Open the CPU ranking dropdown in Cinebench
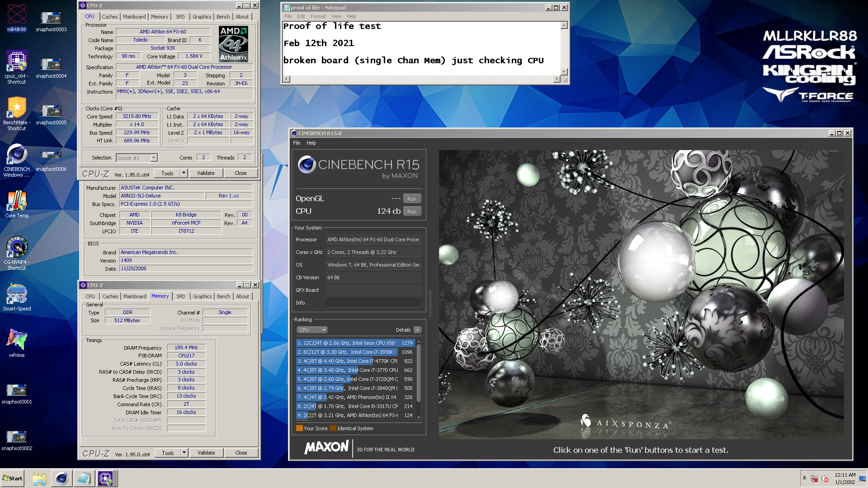 312,330
